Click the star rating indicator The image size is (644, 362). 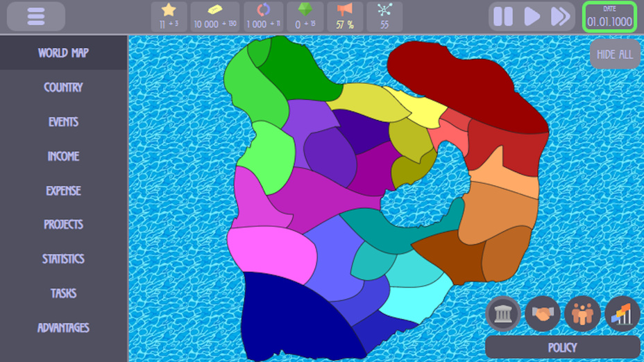pos(169,17)
